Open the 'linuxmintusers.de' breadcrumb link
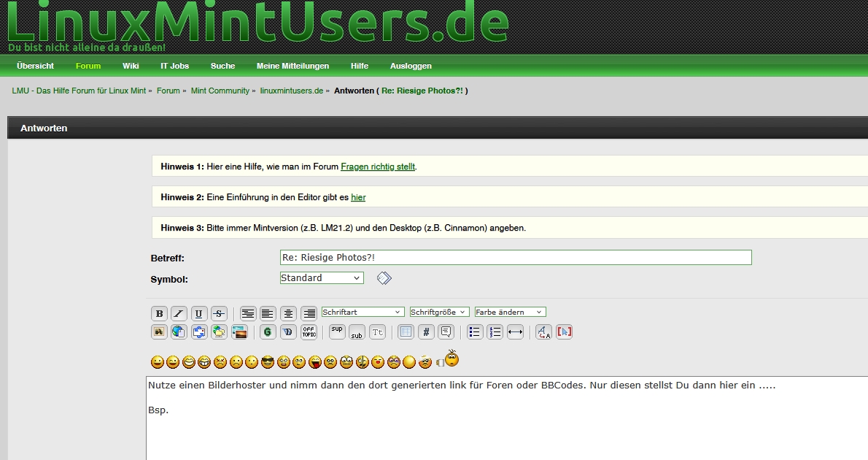This screenshot has height=460, width=868. [292, 91]
